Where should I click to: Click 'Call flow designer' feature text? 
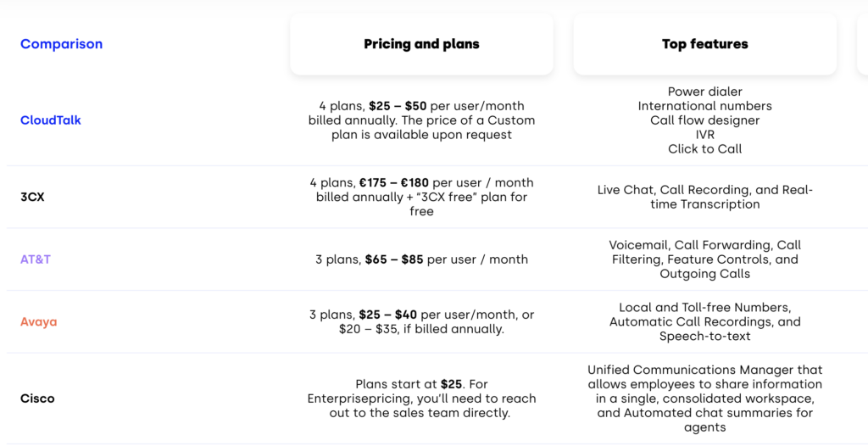pos(704,120)
